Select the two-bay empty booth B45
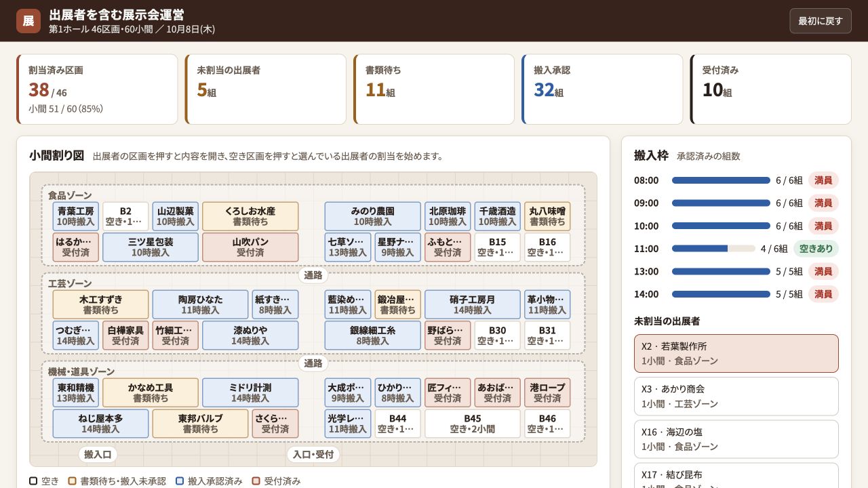The height and width of the screenshot is (488, 868). point(473,424)
